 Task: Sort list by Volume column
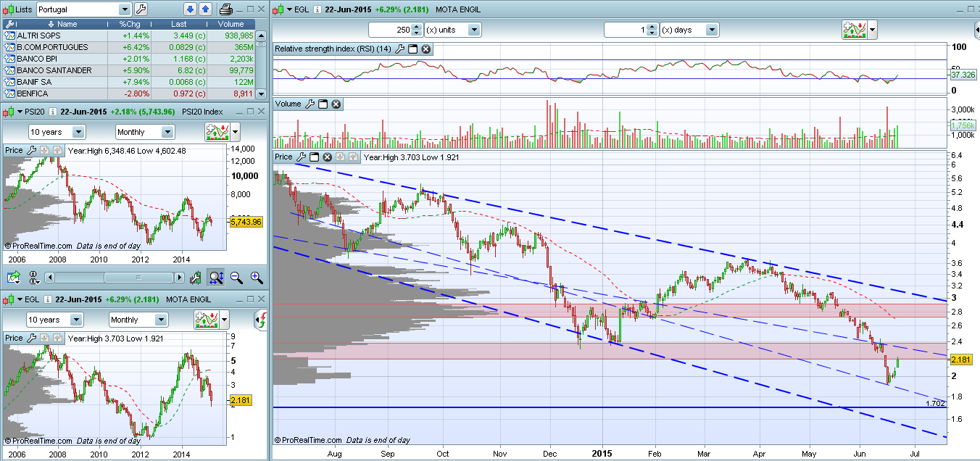232,24
